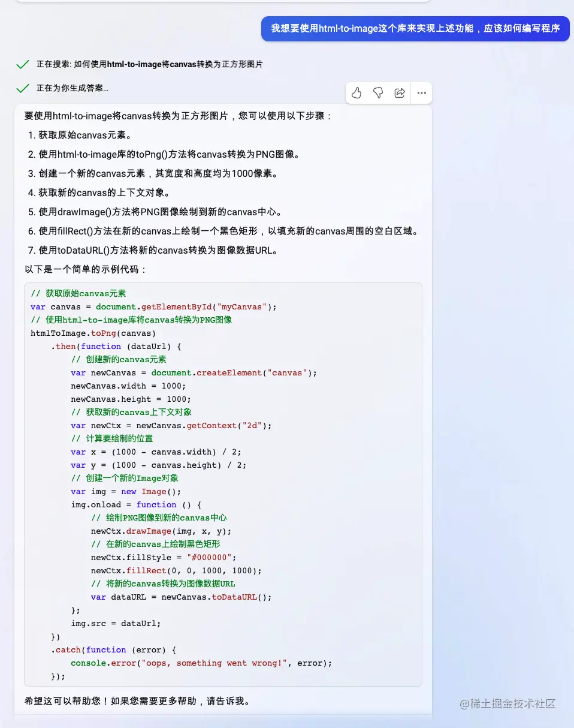
Task: Click the share response icon
Action: click(400, 93)
